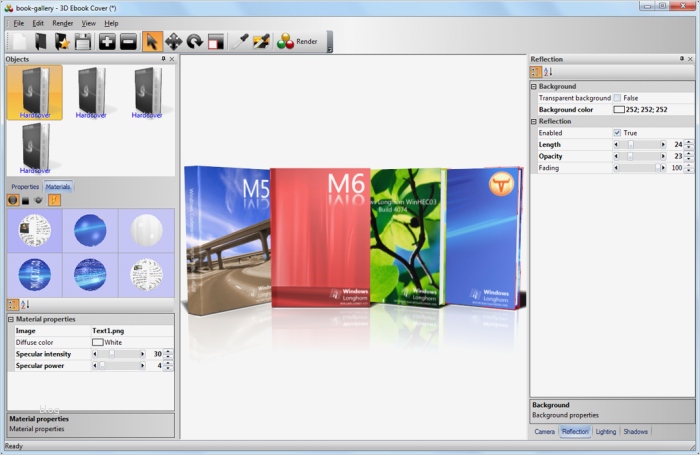Click the Length slider right arrow
This screenshot has width=700, height=455.
click(663, 144)
